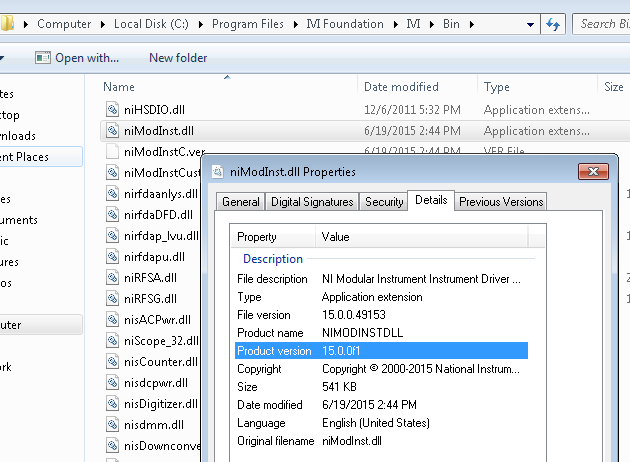630x462 pixels.
Task: Select the nisdmm.dll file name
Action: (x=154, y=425)
